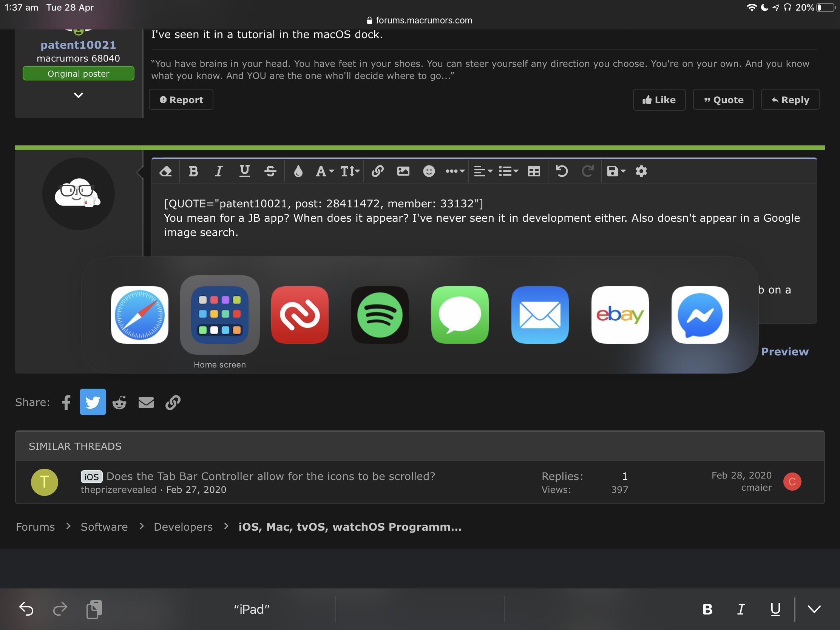Open Messenger app in the dock

click(x=700, y=315)
